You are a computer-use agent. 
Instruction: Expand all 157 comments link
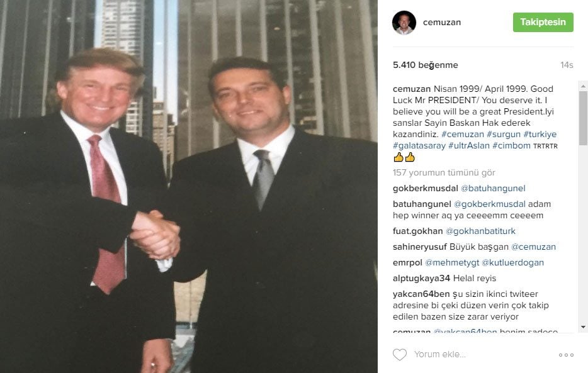click(x=444, y=172)
